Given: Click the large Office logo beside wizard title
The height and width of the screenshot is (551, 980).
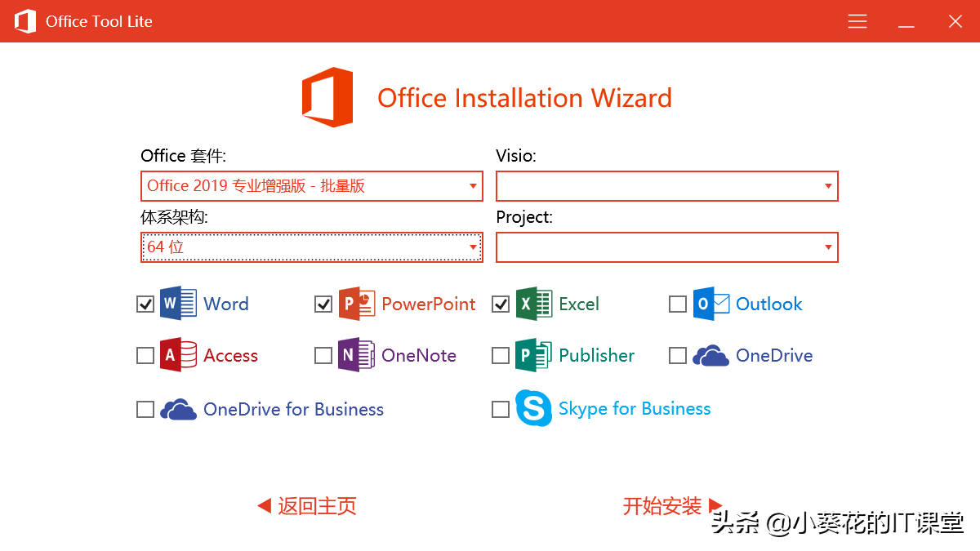Looking at the screenshot, I should [327, 97].
